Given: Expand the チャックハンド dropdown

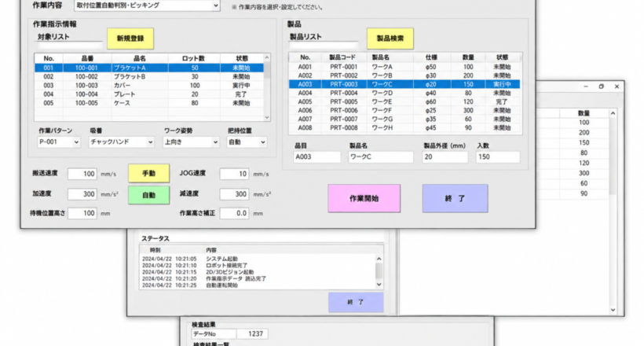Looking at the screenshot, I should click(121, 142).
